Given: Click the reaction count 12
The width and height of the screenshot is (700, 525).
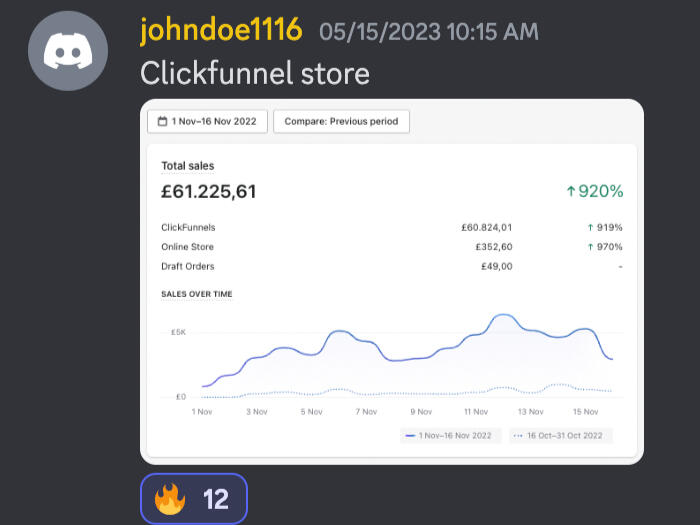Looking at the screenshot, I should [x=216, y=499].
